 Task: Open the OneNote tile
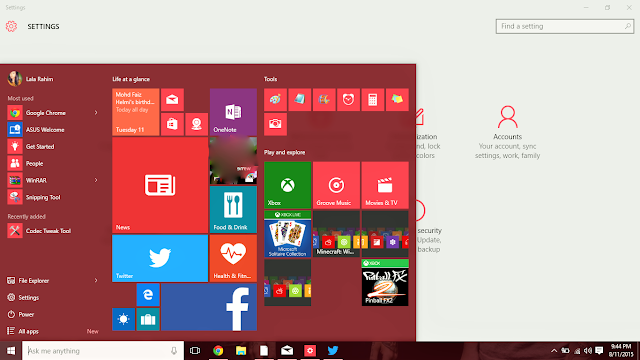coord(233,112)
